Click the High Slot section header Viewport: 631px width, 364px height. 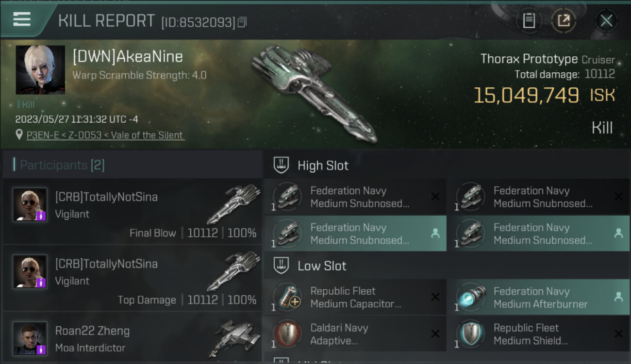[x=323, y=165]
